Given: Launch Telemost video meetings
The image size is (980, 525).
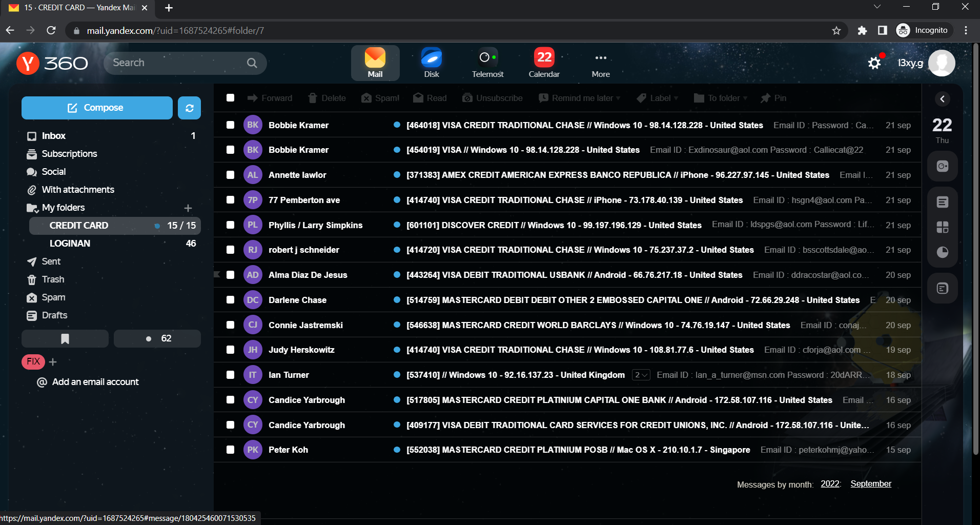Looking at the screenshot, I should [x=488, y=63].
